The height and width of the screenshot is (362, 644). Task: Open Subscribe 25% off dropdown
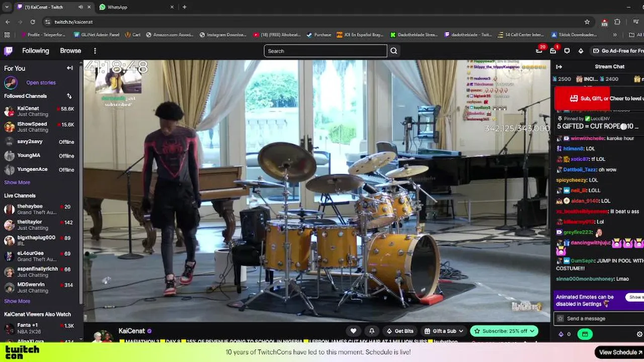tap(505, 331)
